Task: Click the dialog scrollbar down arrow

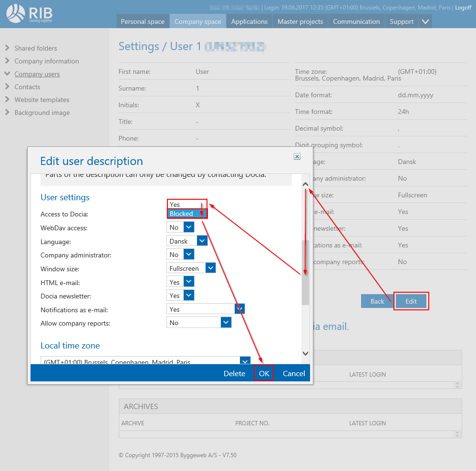Action: tap(306, 353)
